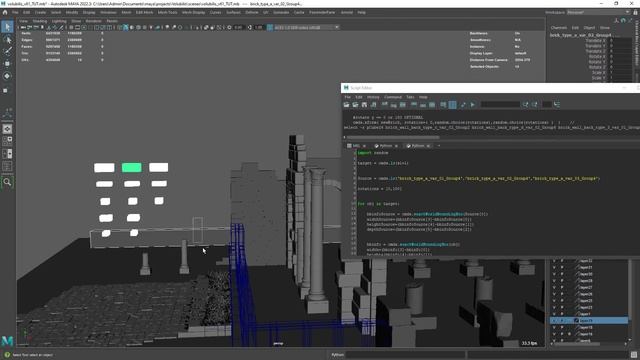
Task: Toggle the highlighted Show Line Numbers button
Action: (453, 105)
